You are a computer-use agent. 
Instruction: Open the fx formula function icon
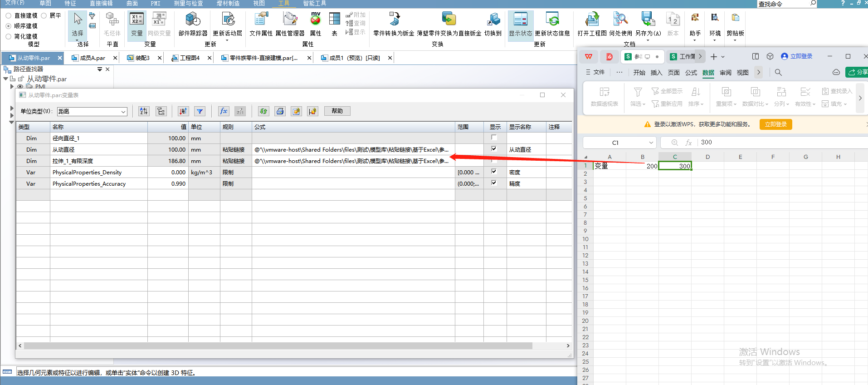click(224, 111)
